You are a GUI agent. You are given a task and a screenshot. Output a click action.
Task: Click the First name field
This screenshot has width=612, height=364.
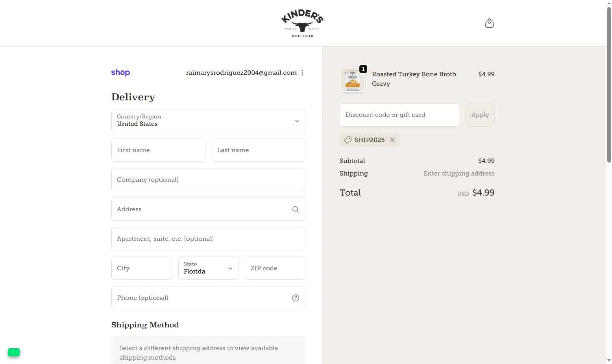coord(158,150)
